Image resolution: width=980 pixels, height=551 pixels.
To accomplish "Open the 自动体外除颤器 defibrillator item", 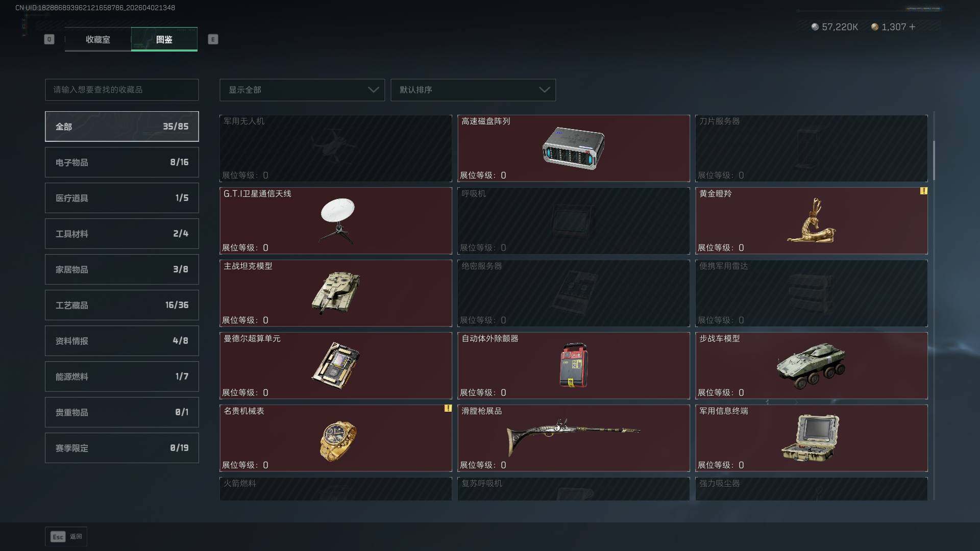I will pyautogui.click(x=573, y=366).
